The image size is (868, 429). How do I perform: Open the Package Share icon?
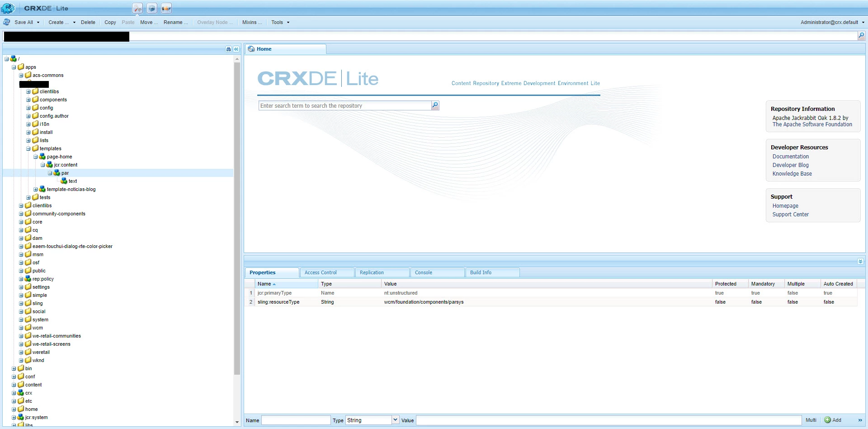(x=166, y=8)
